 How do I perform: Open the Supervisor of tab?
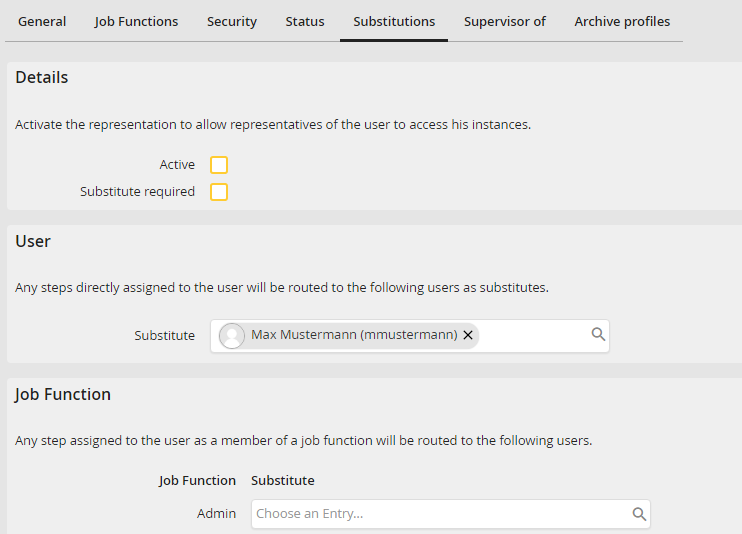(x=504, y=22)
